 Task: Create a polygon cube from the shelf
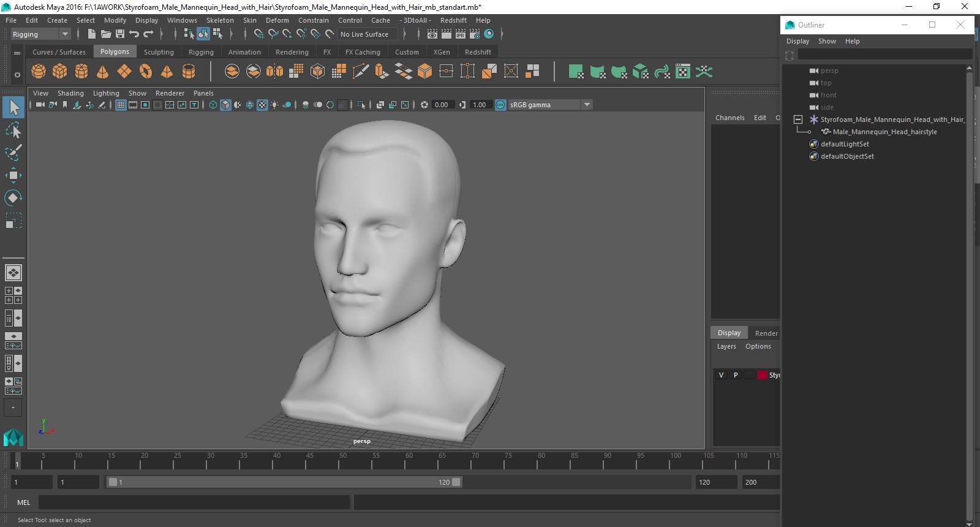[60, 72]
